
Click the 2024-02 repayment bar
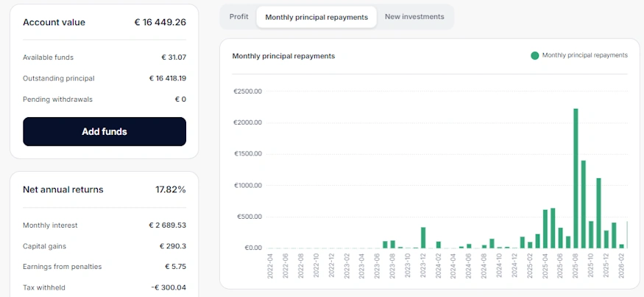(x=439, y=245)
